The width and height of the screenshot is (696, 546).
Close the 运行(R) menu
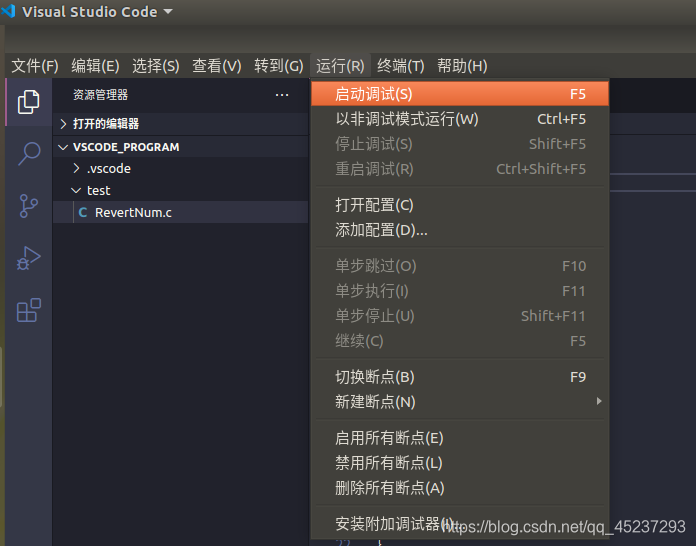[340, 66]
